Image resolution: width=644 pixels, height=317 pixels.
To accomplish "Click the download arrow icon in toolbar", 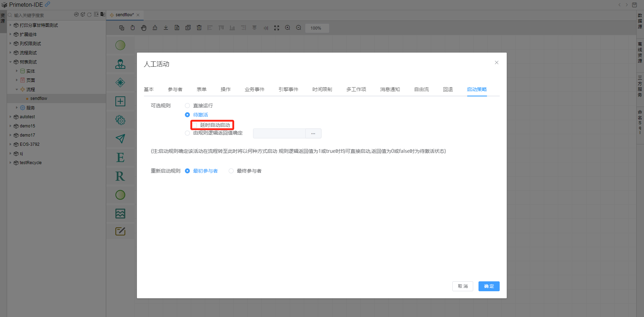I will (166, 28).
